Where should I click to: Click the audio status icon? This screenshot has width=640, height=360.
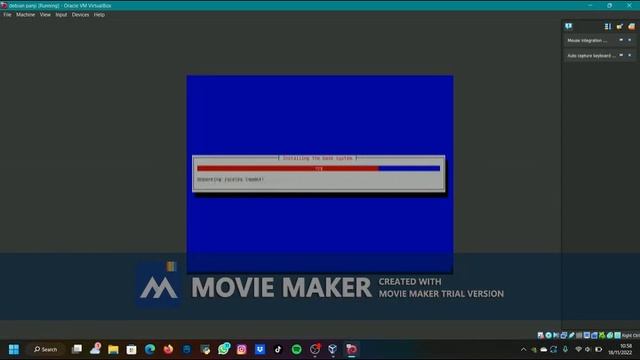(556, 336)
